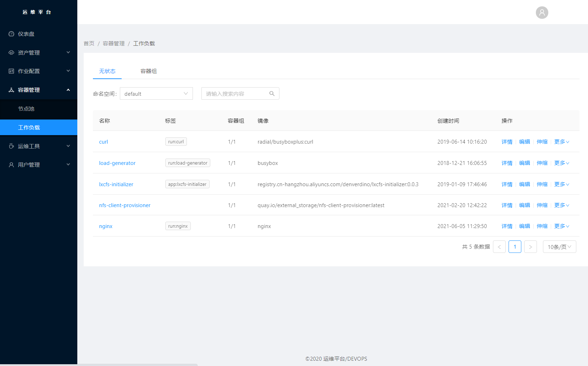Click the 容器管理 cluster icon
Screen dimensions: 588x366
click(11, 90)
